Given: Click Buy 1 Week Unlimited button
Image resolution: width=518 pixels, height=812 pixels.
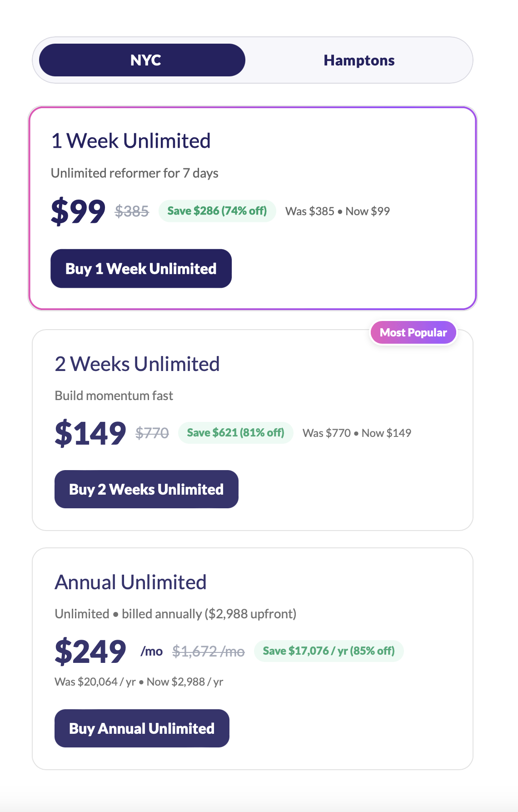Looking at the screenshot, I should 141,269.
